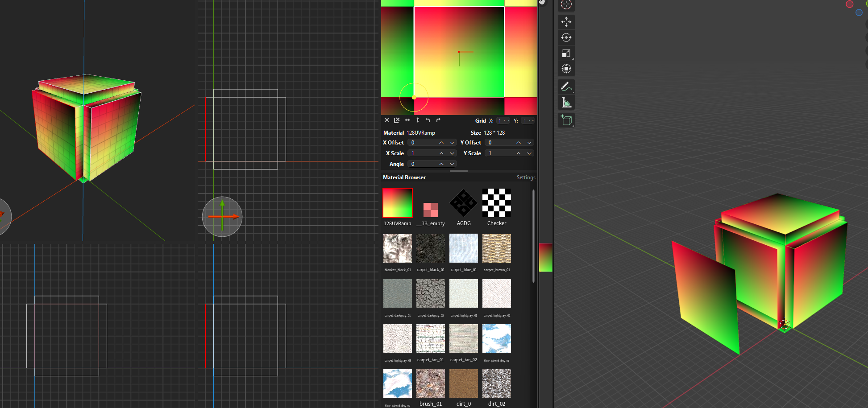Flip texture vertically with the vertical arrow icon
868x408 pixels.
coord(418,120)
